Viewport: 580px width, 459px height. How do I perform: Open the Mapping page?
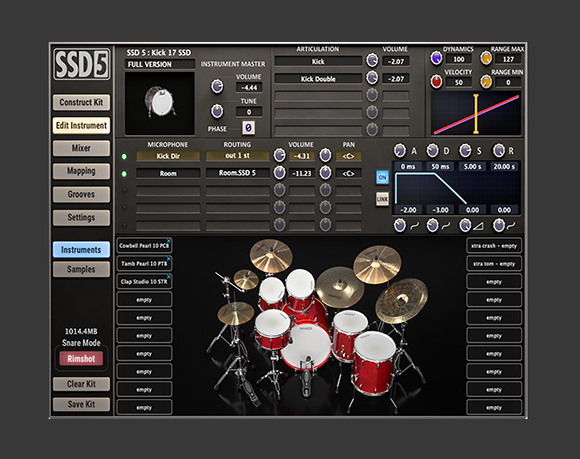[81, 171]
